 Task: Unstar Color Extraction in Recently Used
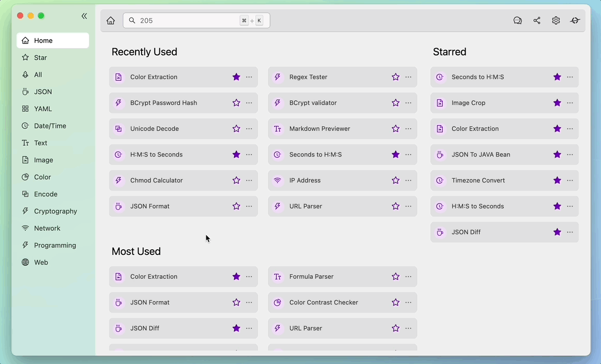pos(236,77)
